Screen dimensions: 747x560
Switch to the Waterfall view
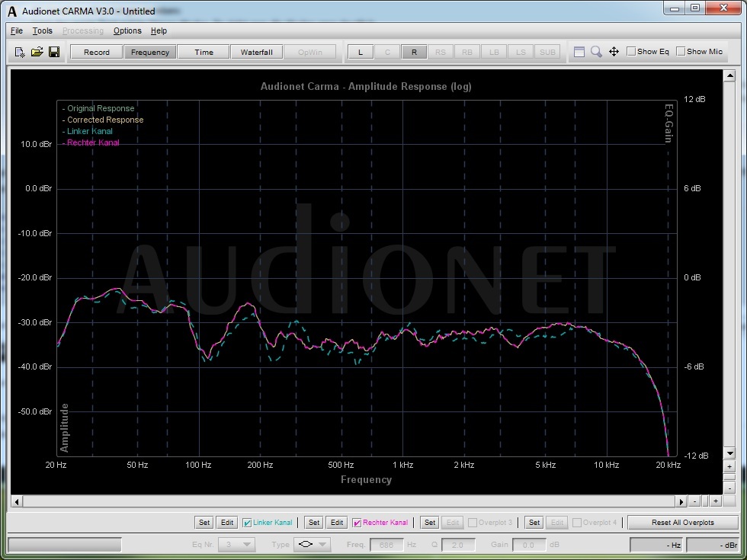tap(256, 52)
